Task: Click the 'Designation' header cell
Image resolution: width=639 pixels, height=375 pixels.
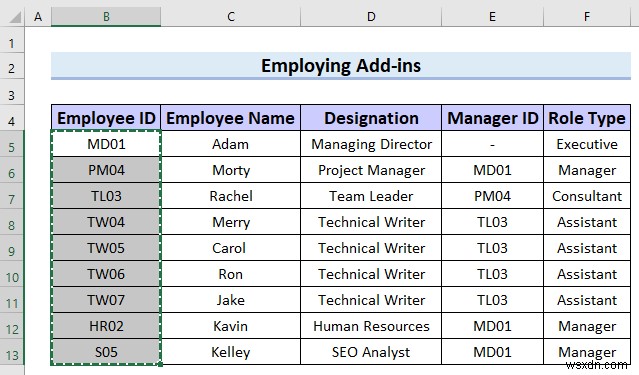Action: point(371,118)
